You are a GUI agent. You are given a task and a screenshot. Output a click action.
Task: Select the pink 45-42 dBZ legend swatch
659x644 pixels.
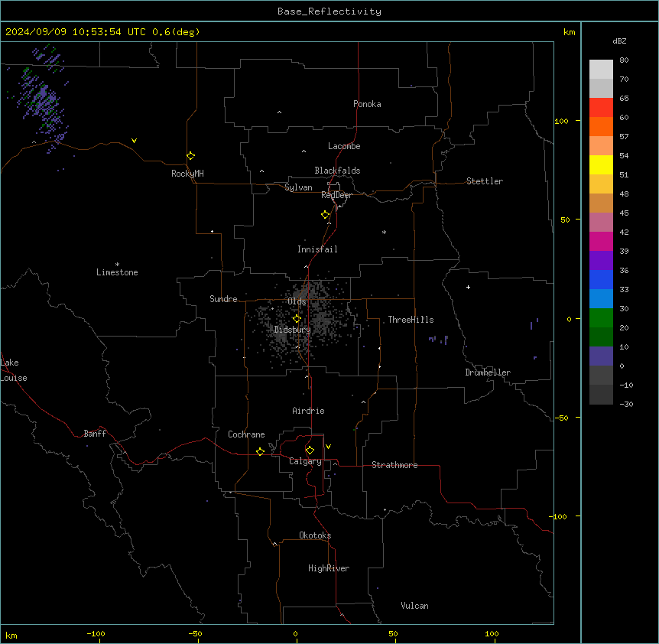pyautogui.click(x=601, y=223)
